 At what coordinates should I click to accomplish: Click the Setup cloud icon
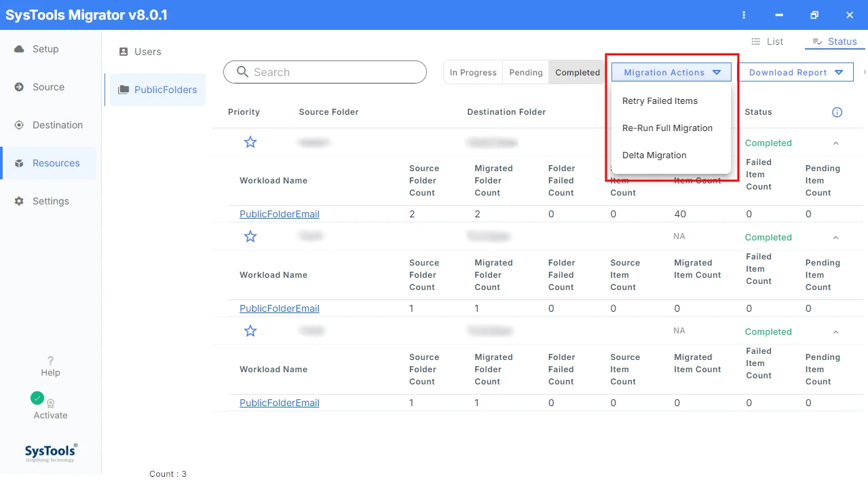pyautogui.click(x=19, y=49)
